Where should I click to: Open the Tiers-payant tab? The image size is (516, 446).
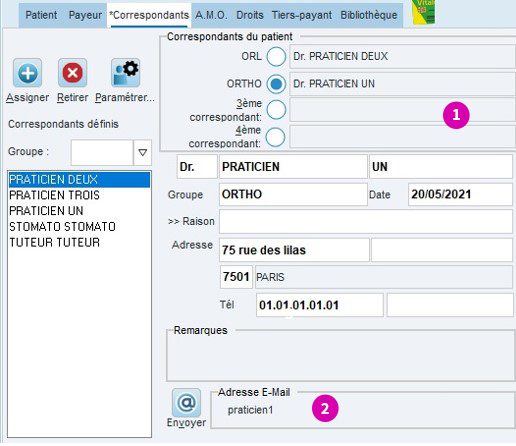(302, 15)
